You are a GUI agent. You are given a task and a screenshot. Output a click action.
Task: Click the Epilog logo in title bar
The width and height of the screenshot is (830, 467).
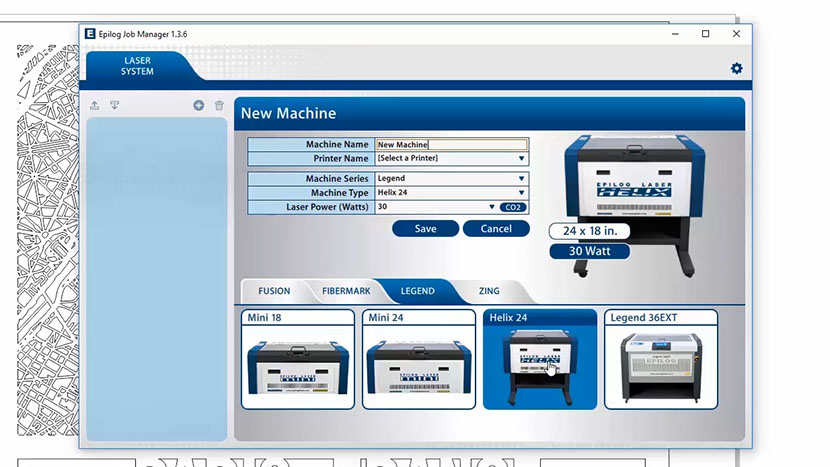pyautogui.click(x=90, y=34)
